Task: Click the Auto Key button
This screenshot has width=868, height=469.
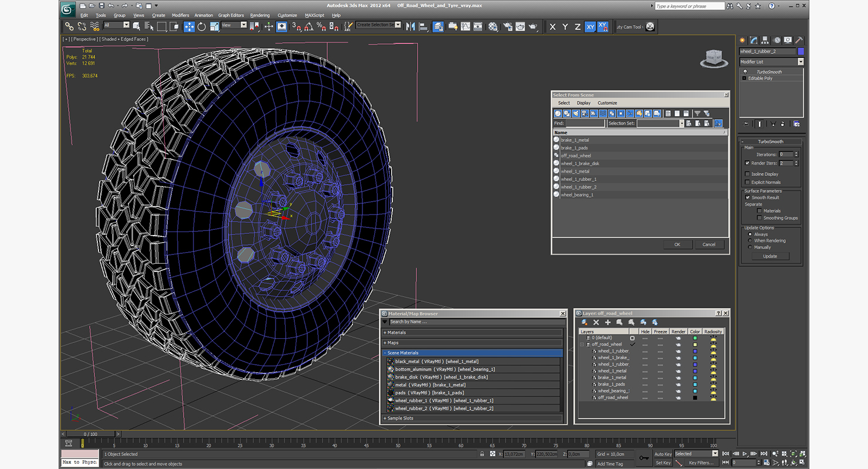Action: [x=663, y=454]
